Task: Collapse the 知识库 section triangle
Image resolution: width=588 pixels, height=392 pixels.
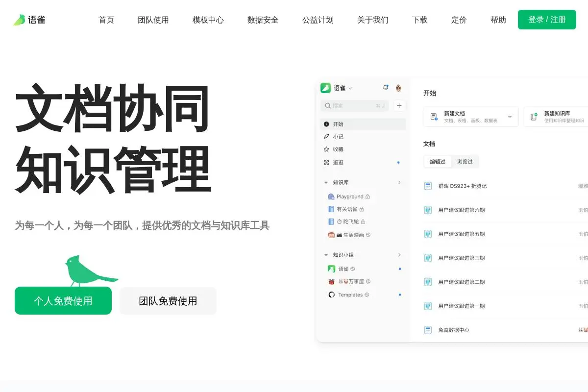Action: (326, 183)
